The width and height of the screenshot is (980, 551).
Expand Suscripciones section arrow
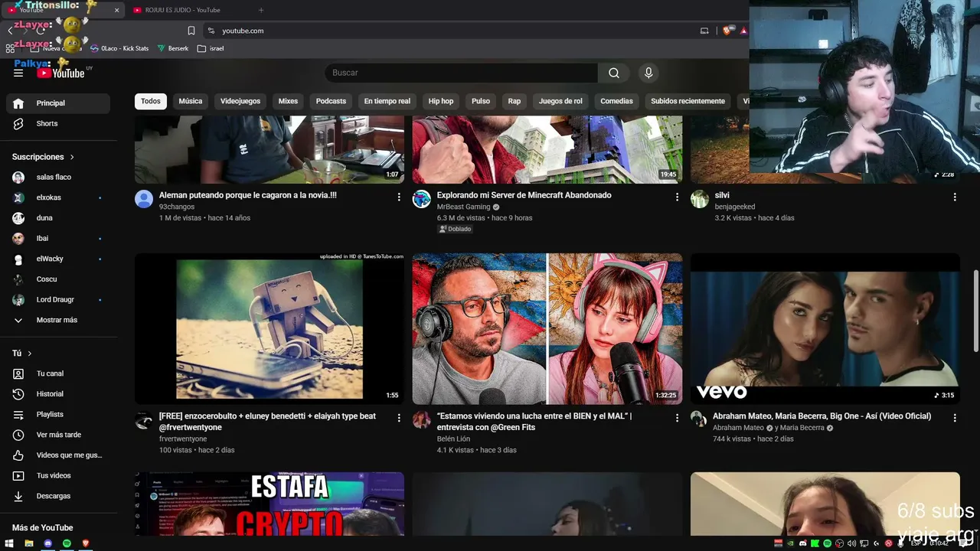[72, 157]
